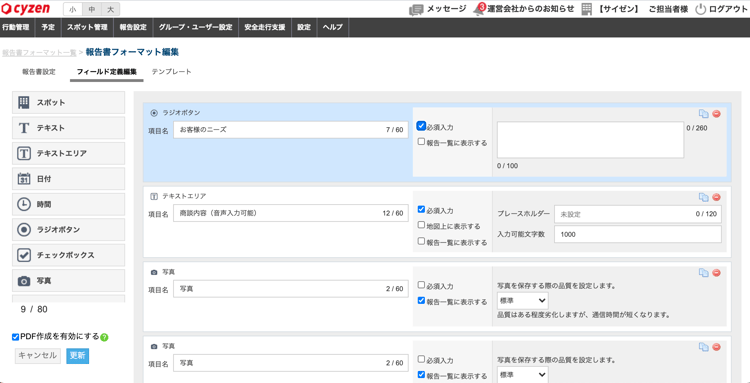Image resolution: width=750 pixels, height=383 pixels.
Task: Click the 更新 button
Action: click(x=77, y=356)
